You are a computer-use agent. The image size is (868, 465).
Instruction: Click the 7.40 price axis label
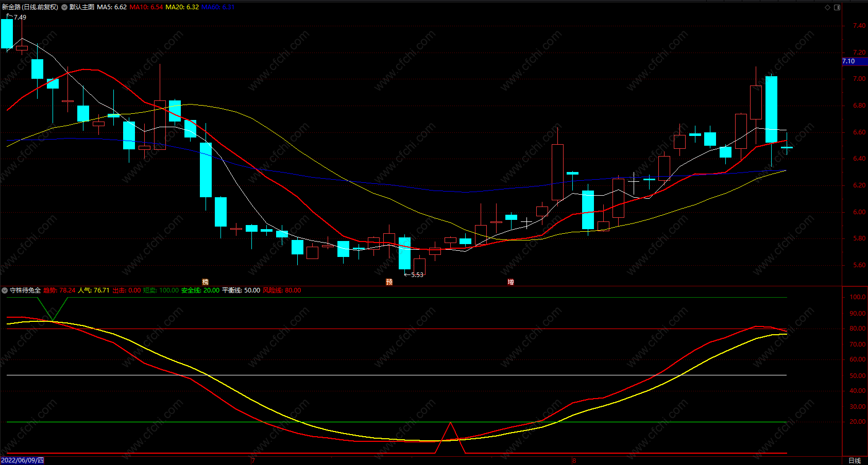(x=859, y=26)
